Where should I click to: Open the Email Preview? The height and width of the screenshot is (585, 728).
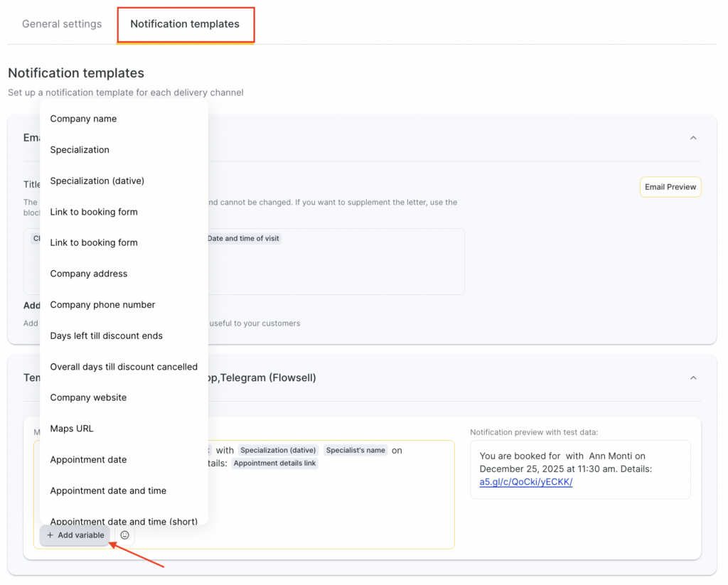tap(670, 187)
